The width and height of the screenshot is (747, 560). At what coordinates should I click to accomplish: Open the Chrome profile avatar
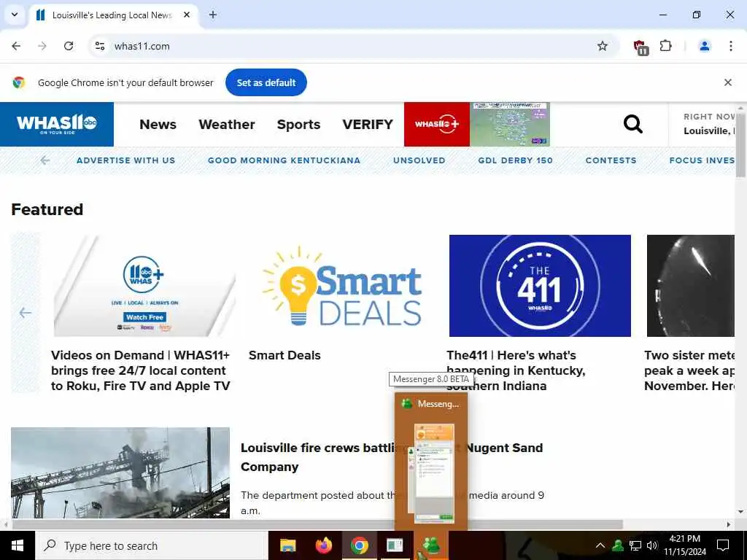705,46
